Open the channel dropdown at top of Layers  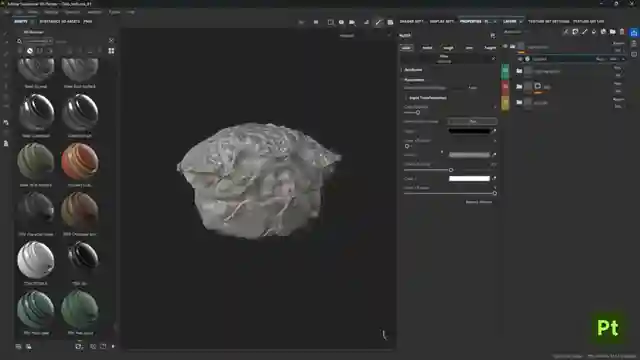516,32
